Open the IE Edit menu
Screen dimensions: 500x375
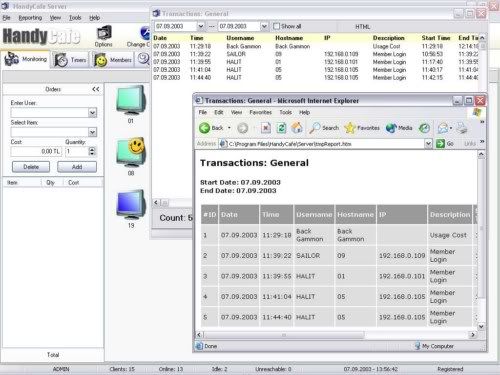point(219,112)
